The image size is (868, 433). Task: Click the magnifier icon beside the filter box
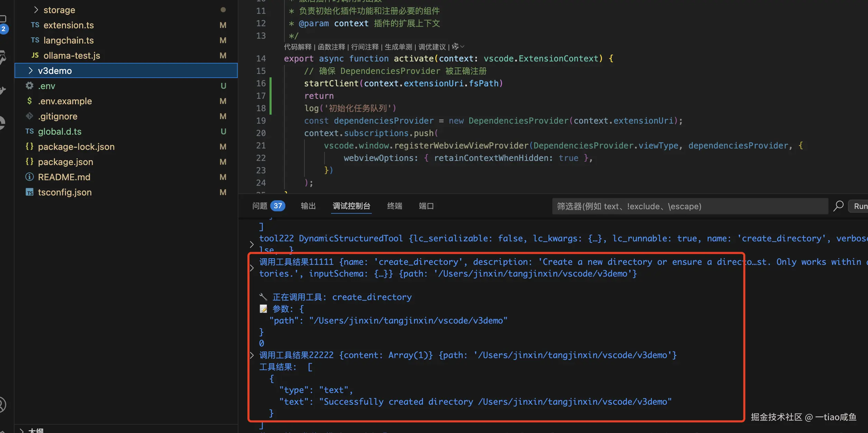coord(838,206)
